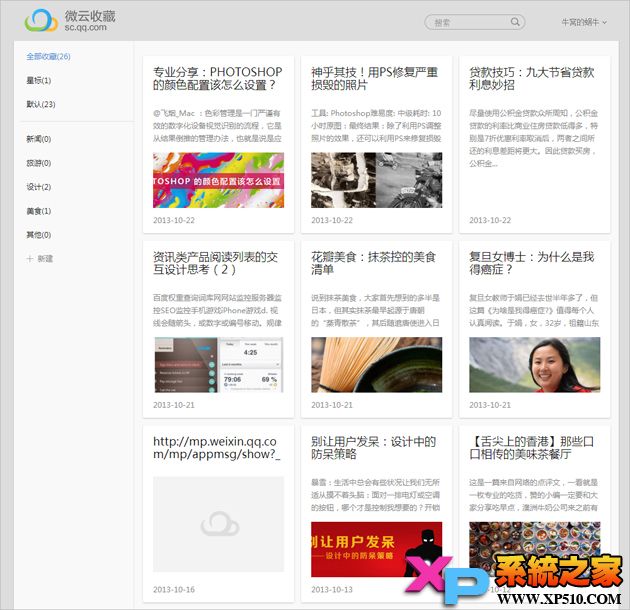Open article 抹茶控的美食清单
The image size is (630, 610).
pos(373,263)
